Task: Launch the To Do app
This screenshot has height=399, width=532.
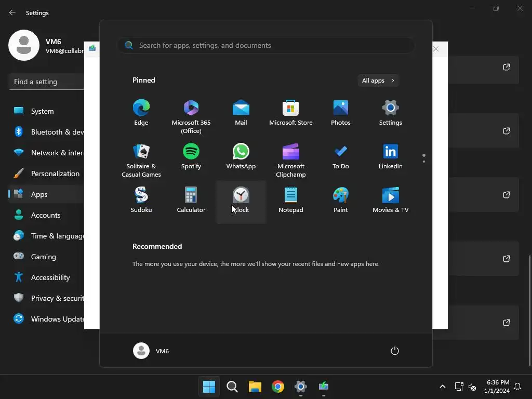Action: pyautogui.click(x=341, y=157)
